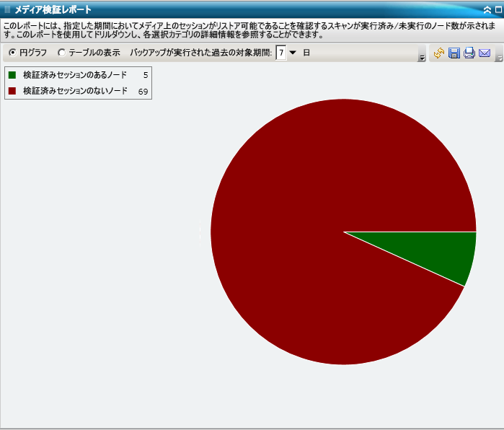Image resolution: width=504 pixels, height=430 pixels.
Task: Collapse the メディア検証レポート panel with the chevrons
Action: pyautogui.click(x=487, y=10)
